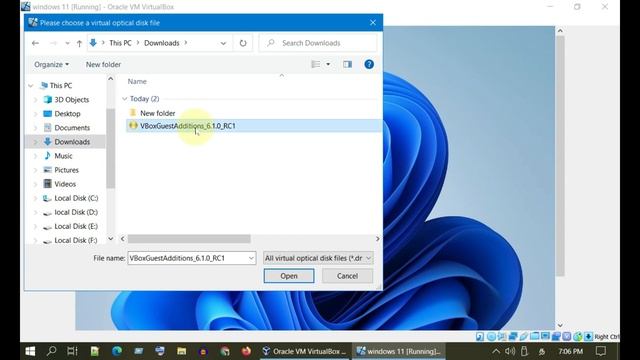Click This PC in the address breadcrumb

(120, 43)
